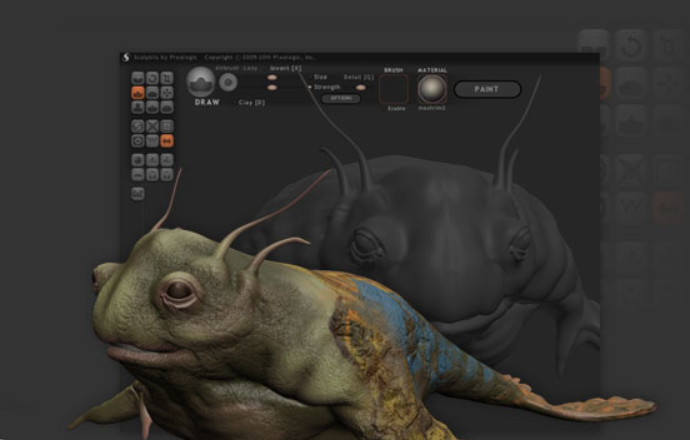Select the Grab tool with four-way arrows
The image size is (690, 440).
167,92
